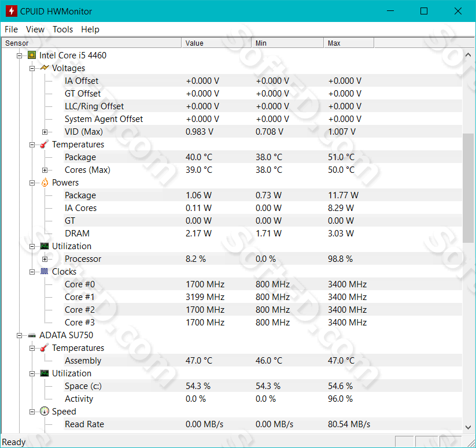Select the Core #1 clock row
476x448 pixels.
click(x=263, y=297)
